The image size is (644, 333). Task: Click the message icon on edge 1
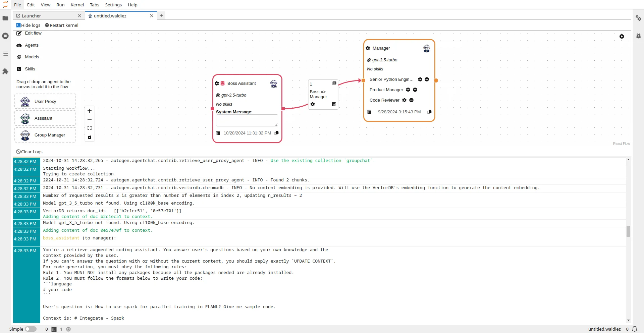(x=334, y=83)
